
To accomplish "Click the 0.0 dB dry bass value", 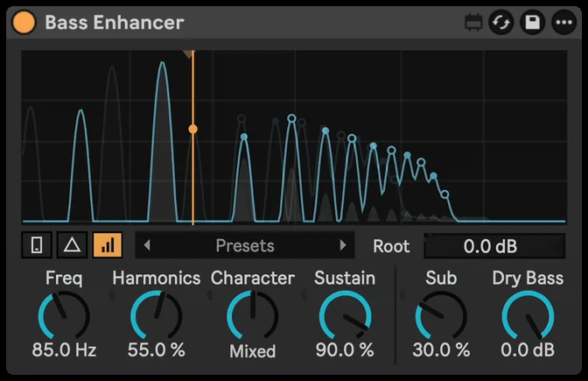I will pos(528,349).
